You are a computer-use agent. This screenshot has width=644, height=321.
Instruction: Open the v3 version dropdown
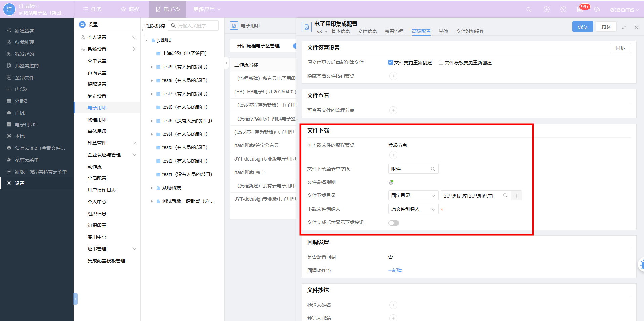(322, 32)
